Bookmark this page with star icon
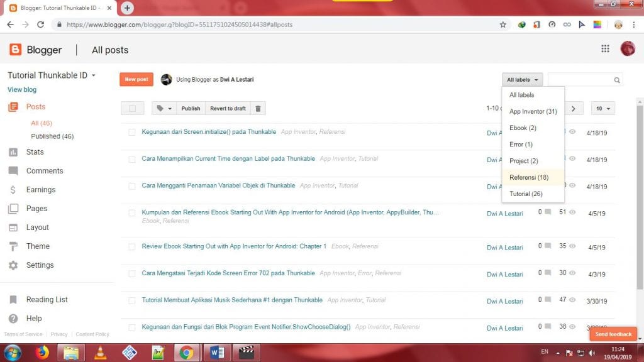 (502, 25)
